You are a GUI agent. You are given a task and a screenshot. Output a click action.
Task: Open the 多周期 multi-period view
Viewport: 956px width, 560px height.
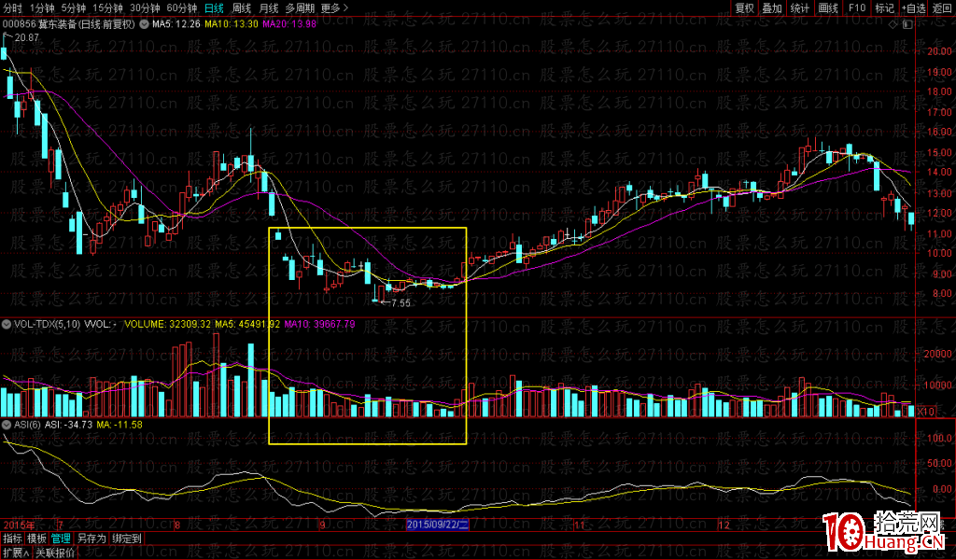[300, 8]
